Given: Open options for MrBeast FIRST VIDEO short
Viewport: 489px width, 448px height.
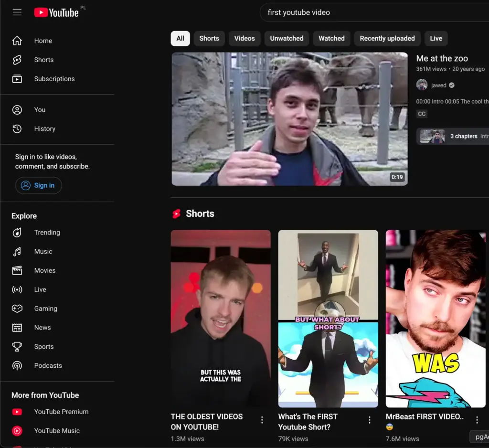Looking at the screenshot, I should tap(477, 420).
